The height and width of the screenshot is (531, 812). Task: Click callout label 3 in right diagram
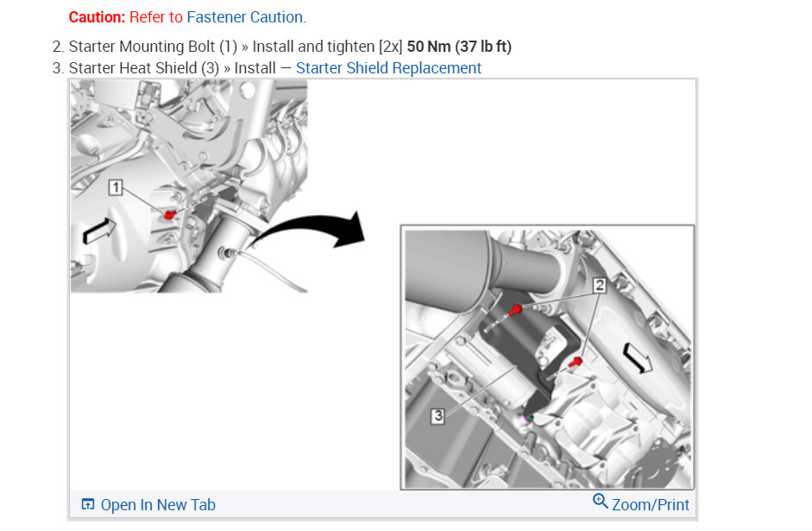(x=437, y=416)
